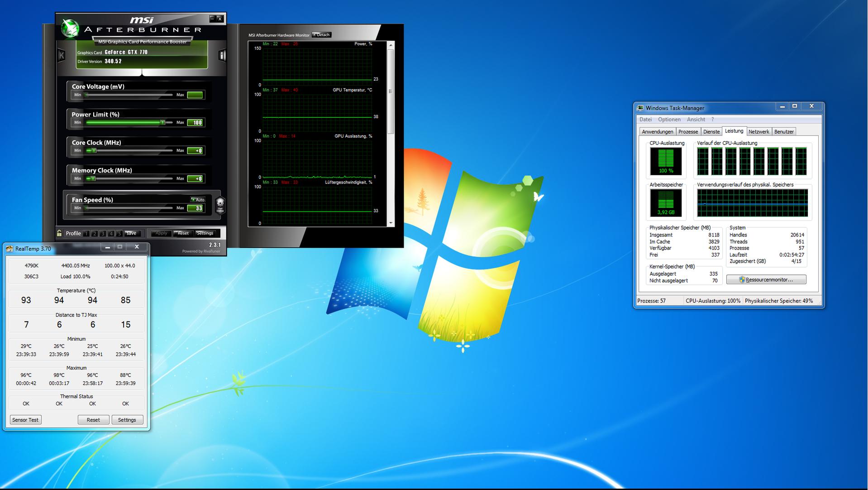Select Afterburner profile slot 1
This screenshot has height=490, width=868.
[x=86, y=234]
